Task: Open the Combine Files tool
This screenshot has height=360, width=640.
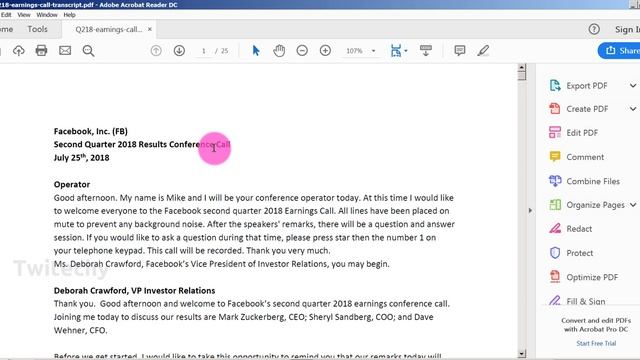Action: [593, 181]
